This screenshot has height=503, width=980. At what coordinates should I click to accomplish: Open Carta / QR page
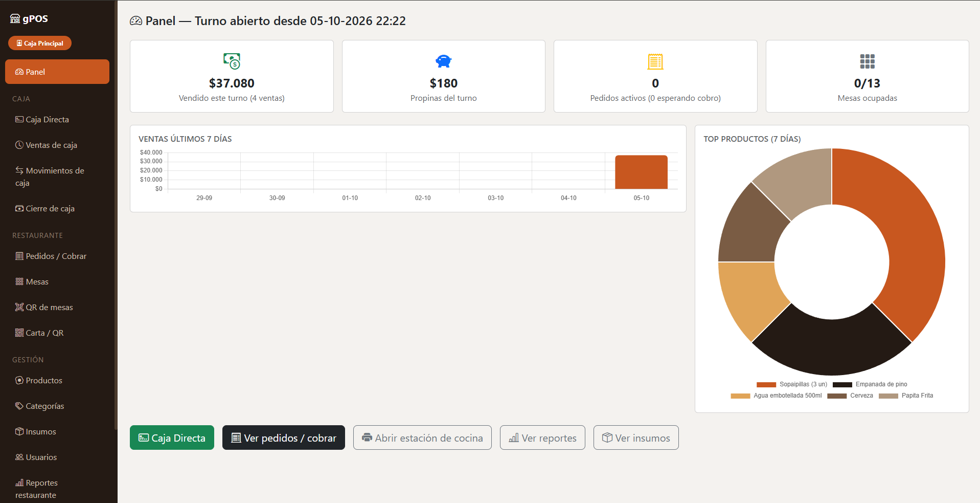click(x=57, y=333)
